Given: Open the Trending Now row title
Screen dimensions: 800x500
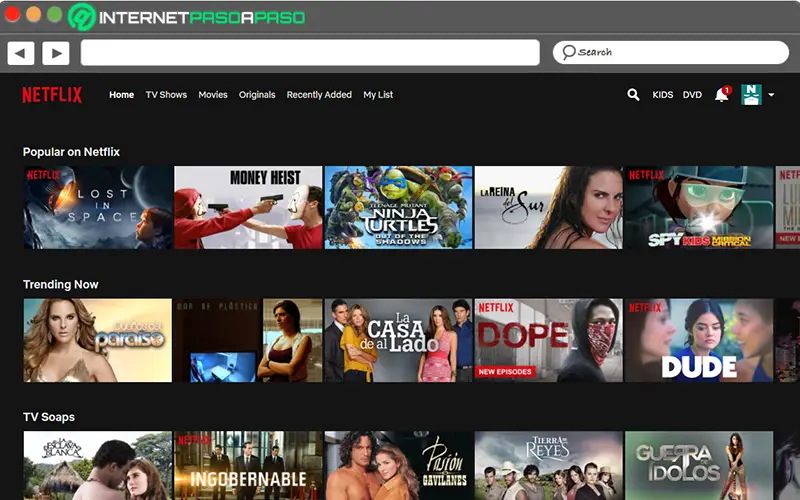Looking at the screenshot, I should (x=61, y=285).
